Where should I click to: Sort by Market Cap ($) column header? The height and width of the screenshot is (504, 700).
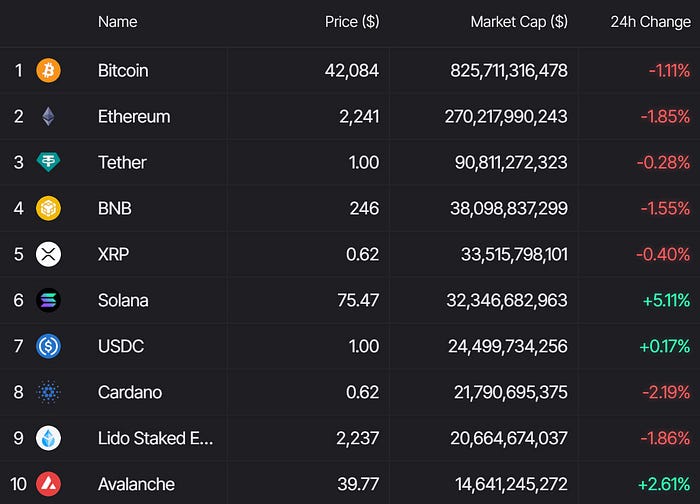click(519, 22)
